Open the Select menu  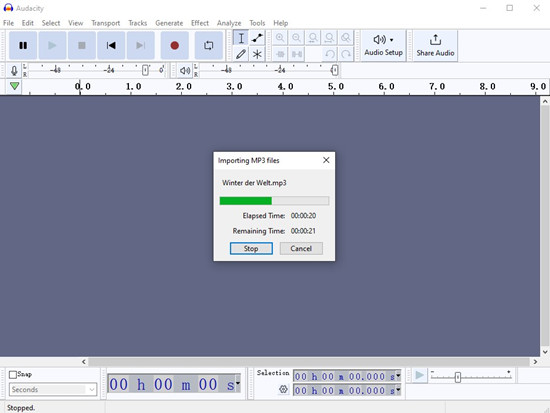pos(51,23)
